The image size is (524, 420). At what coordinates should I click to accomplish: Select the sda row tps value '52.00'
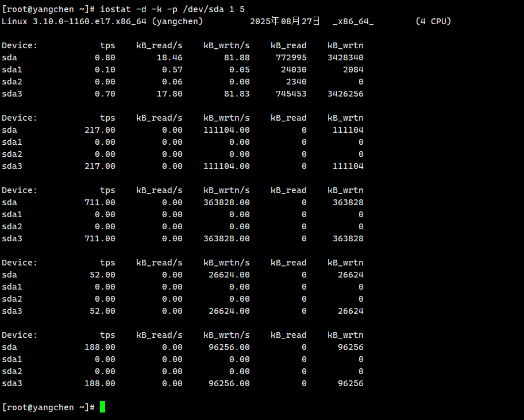pyautogui.click(x=103, y=275)
